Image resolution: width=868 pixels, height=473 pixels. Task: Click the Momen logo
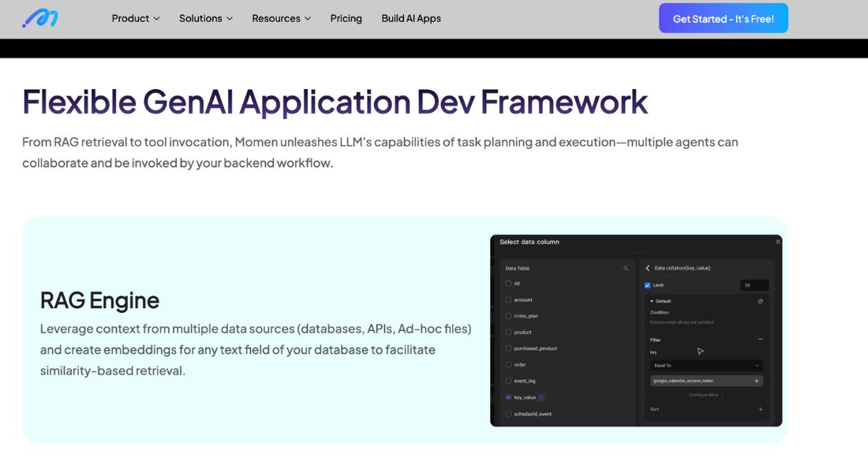(39, 17)
